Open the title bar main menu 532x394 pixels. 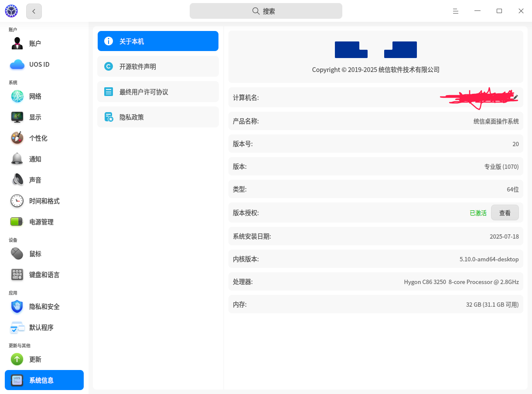pos(456,11)
